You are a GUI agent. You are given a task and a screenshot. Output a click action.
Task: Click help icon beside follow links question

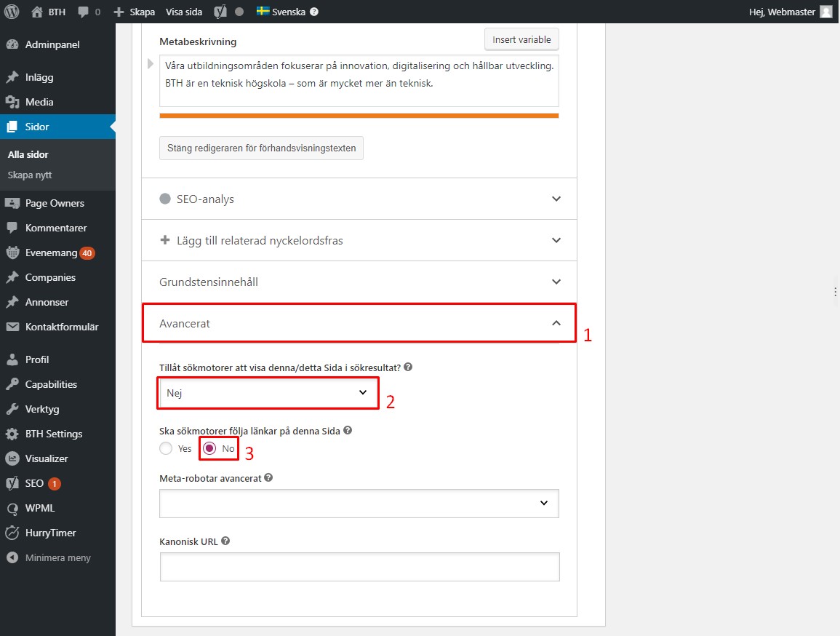click(x=348, y=430)
